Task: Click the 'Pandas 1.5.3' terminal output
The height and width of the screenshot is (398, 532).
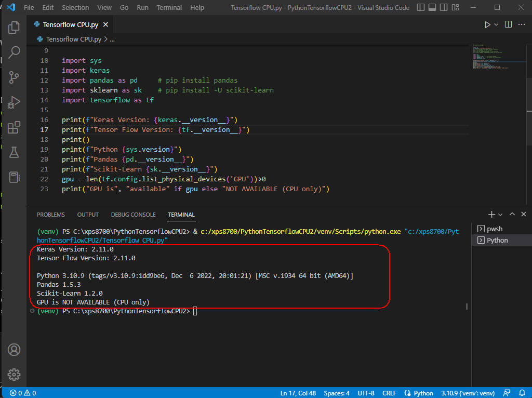Action: [59, 285]
